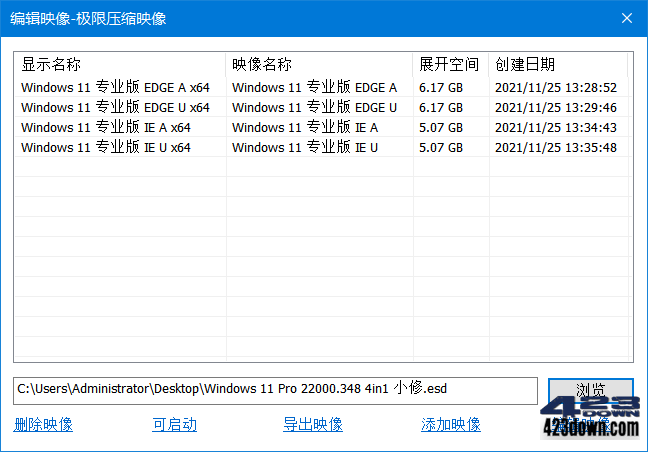648x452 pixels.
Task: Sort by 显示名称 column header
Action: coord(120,64)
